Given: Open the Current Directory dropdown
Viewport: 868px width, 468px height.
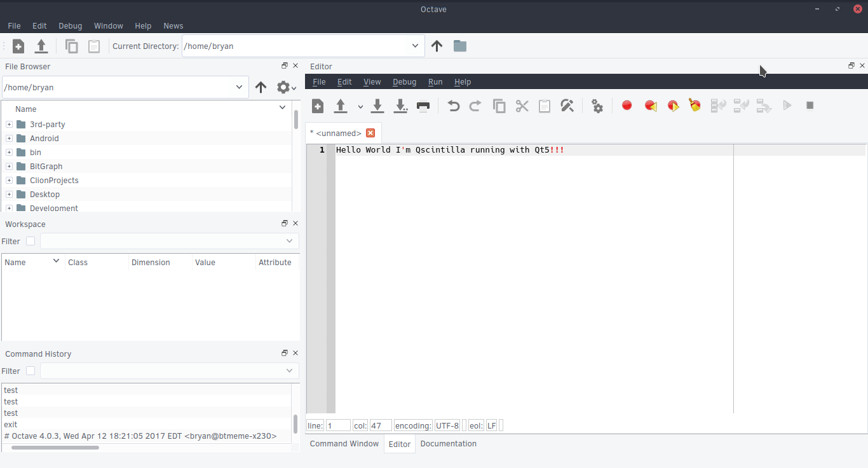Looking at the screenshot, I should [x=415, y=46].
